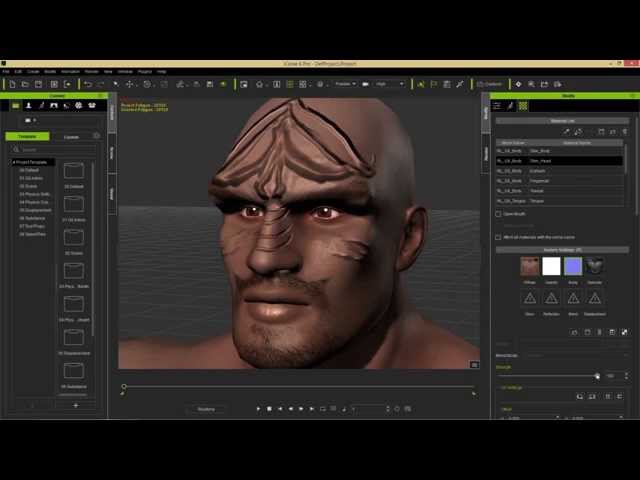Image resolution: width=640 pixels, height=480 pixels.
Task: Click the Redo arrow in the toolbar
Action: (101, 84)
